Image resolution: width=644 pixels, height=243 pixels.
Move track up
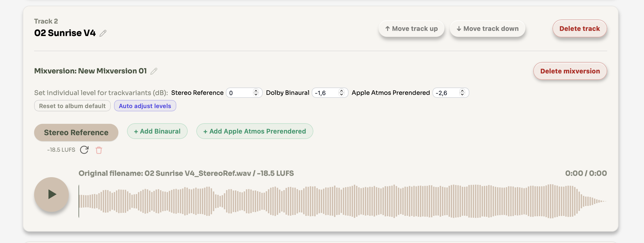[411, 29]
